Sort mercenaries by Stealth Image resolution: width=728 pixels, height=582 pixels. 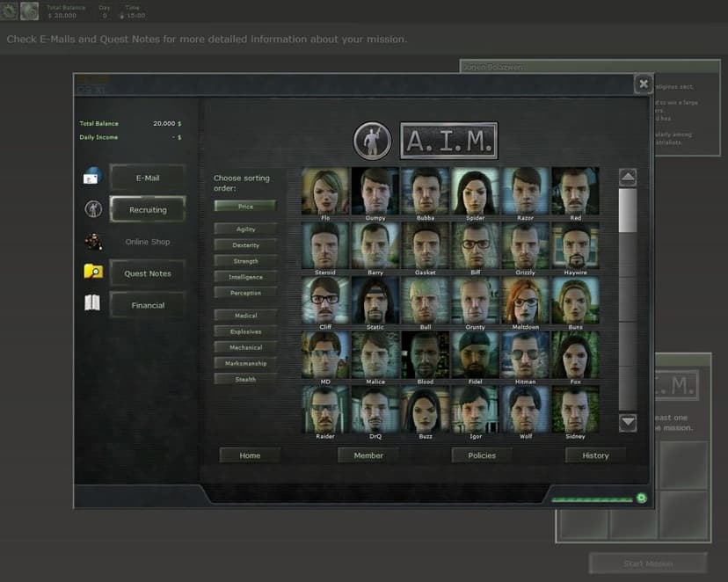point(245,379)
